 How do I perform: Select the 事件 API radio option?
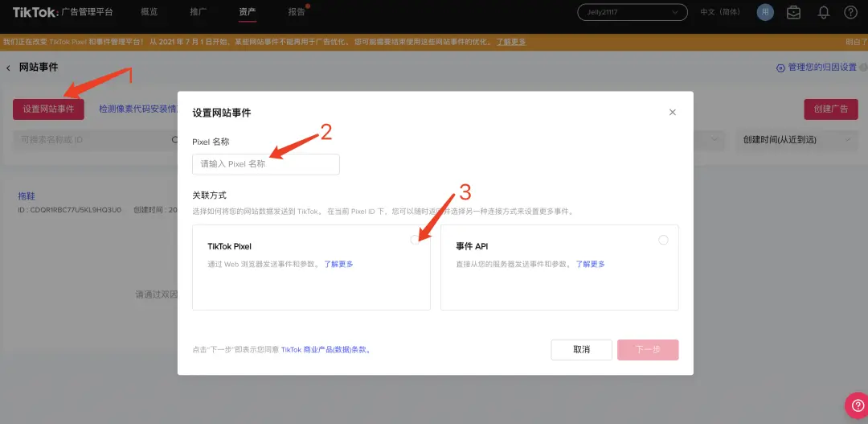click(x=663, y=240)
